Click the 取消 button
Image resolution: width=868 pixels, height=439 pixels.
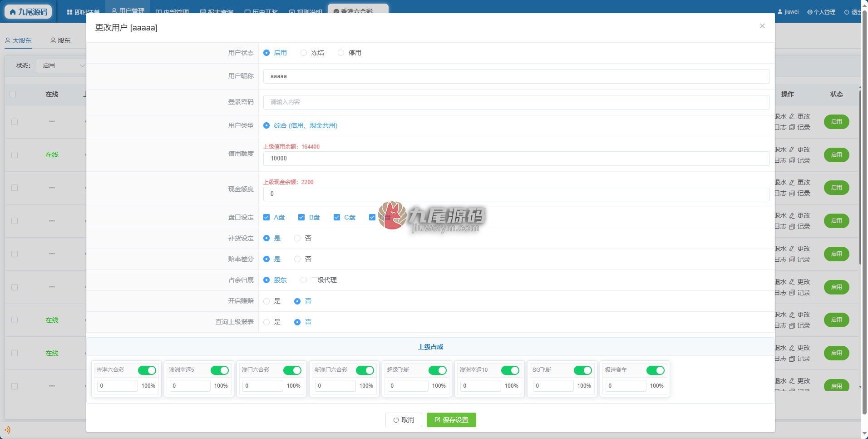[x=404, y=420]
